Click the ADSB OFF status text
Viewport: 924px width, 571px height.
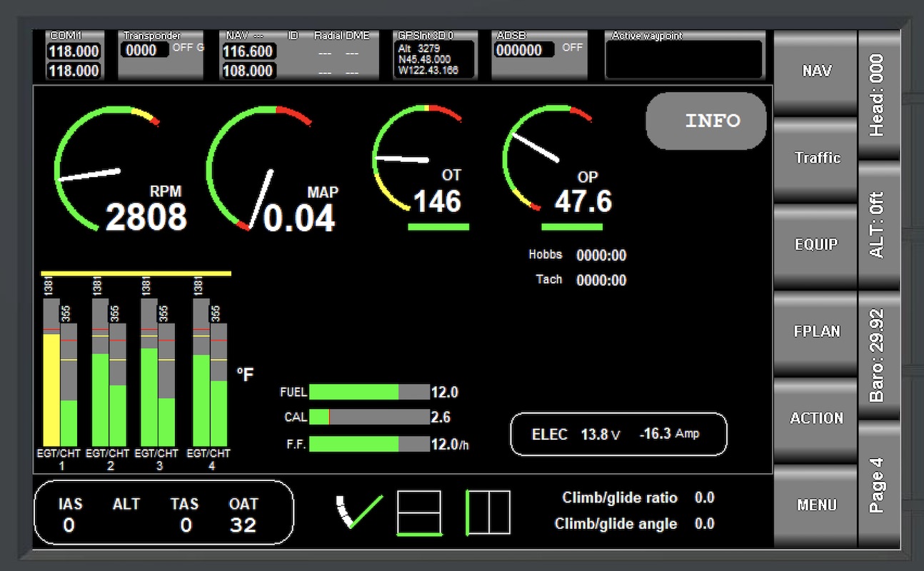(x=572, y=48)
